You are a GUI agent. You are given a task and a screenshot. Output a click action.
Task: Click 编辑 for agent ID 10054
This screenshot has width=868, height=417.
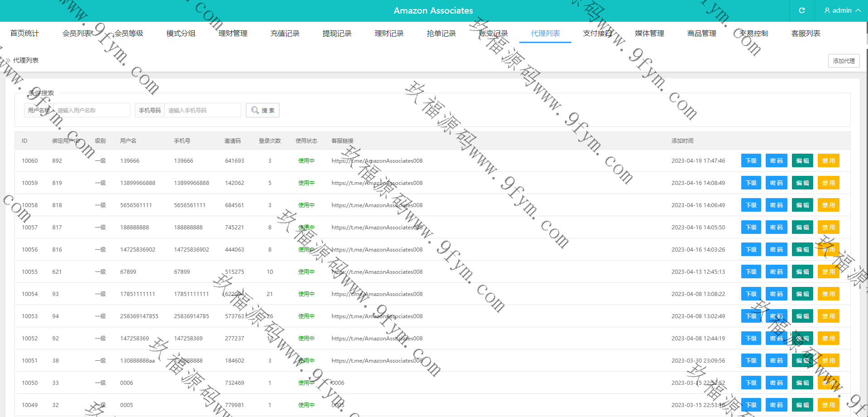tap(802, 294)
